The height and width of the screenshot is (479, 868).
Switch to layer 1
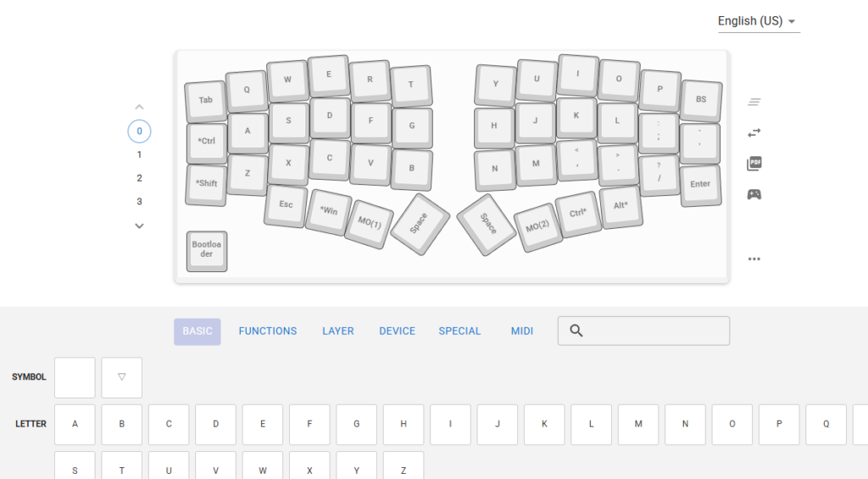tap(139, 155)
